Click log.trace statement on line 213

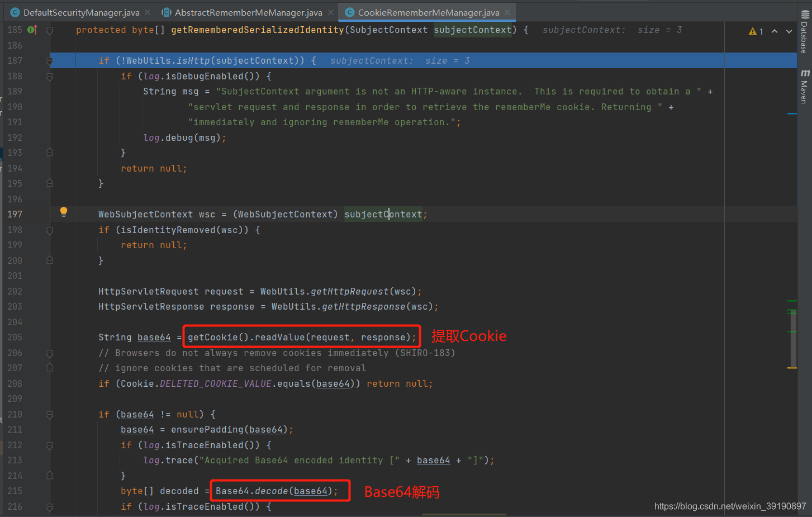pos(319,460)
